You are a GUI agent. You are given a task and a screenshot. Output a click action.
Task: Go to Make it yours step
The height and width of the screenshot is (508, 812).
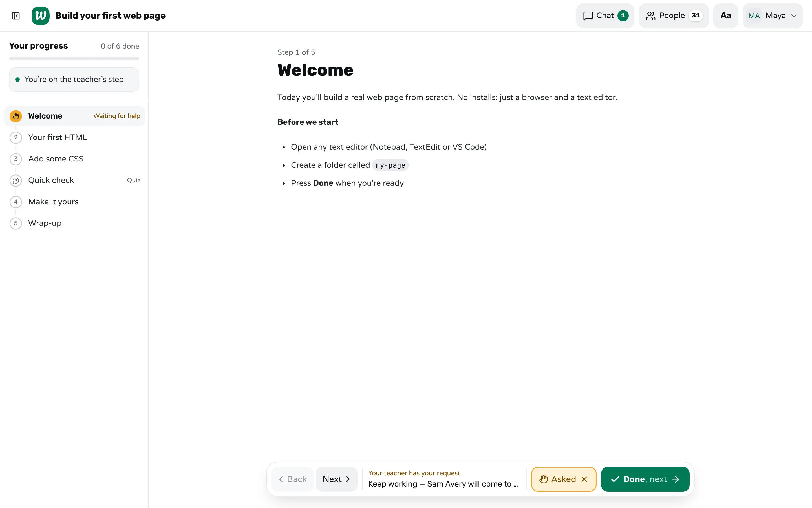pyautogui.click(x=74, y=202)
